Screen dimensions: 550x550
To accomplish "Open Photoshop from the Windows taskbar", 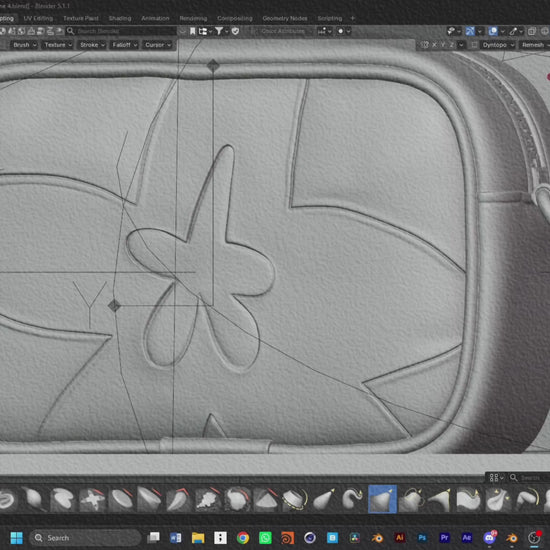I will coord(422,537).
